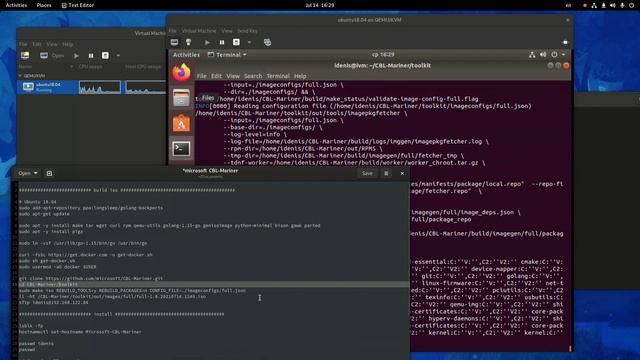Open the Places menu in host top bar
Viewport: 640px width, 360px height.
pyautogui.click(x=44, y=5)
